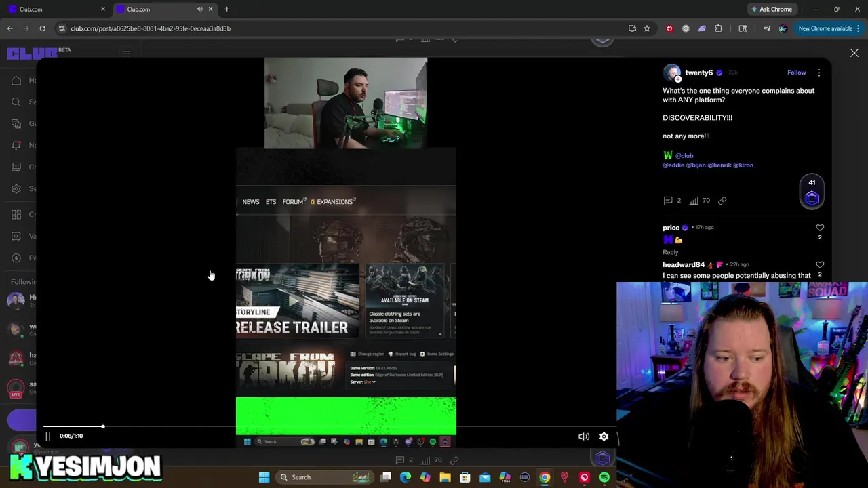868x488 pixels.
Task: Copy post link chain icon
Action: pos(722,201)
